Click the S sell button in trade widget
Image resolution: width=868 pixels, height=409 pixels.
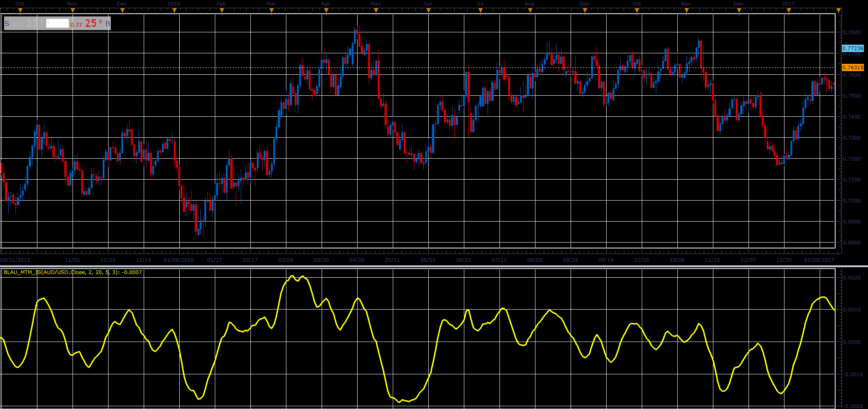[x=7, y=24]
